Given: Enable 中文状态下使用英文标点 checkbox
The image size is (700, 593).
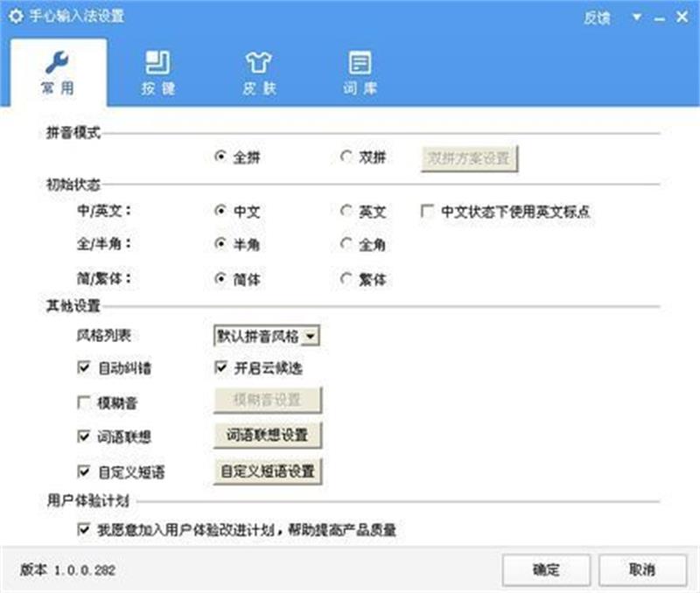Looking at the screenshot, I should point(427,211).
